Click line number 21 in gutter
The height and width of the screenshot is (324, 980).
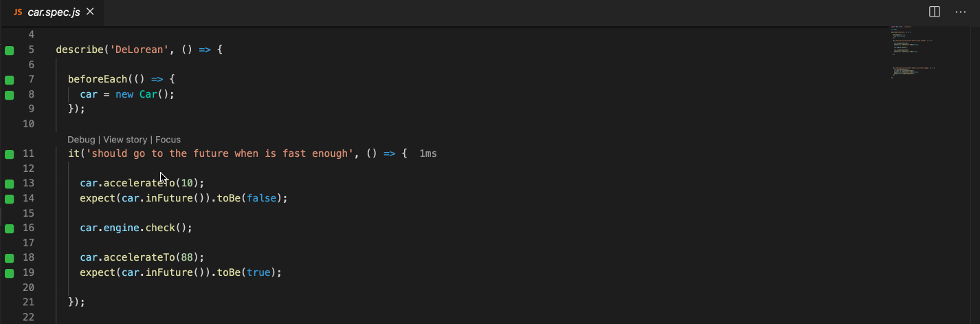28,303
